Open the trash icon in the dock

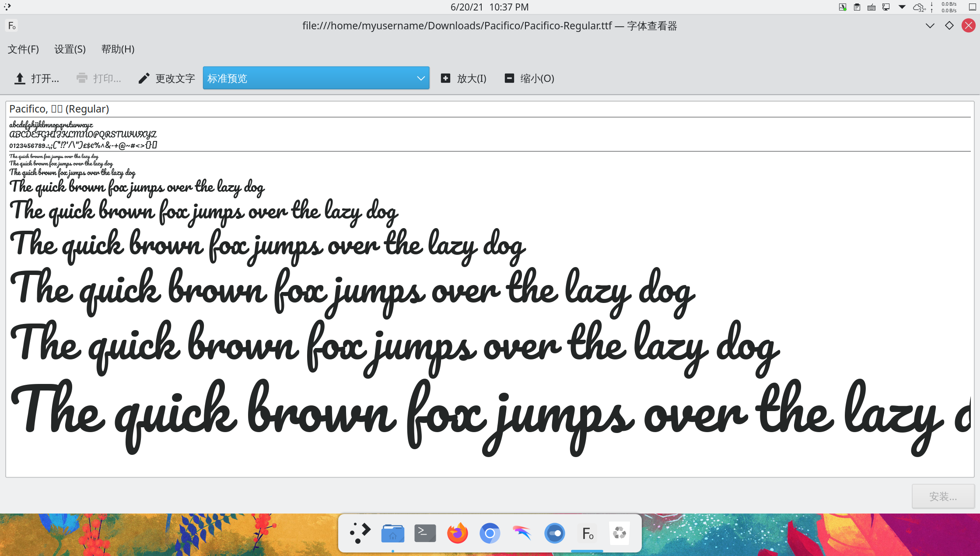point(619,533)
